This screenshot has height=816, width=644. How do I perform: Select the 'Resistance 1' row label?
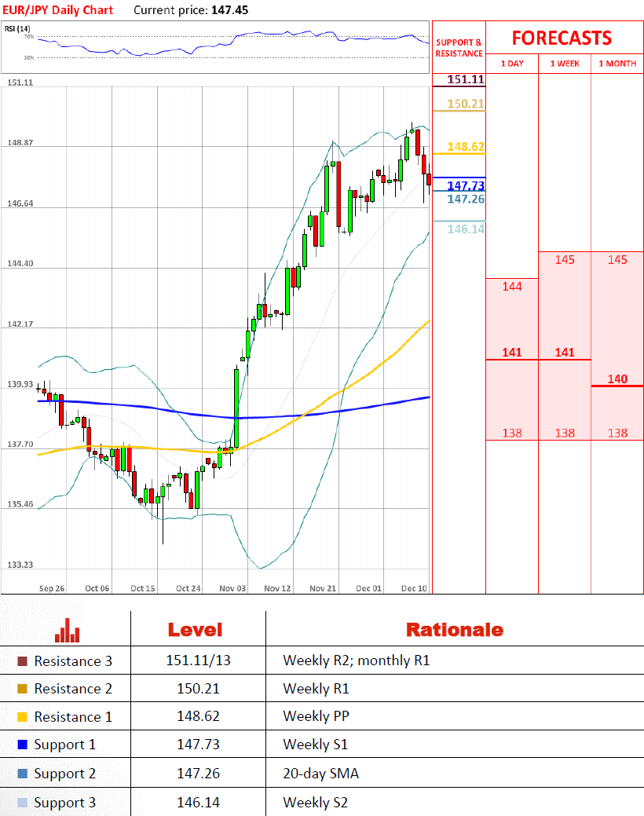pos(73,716)
